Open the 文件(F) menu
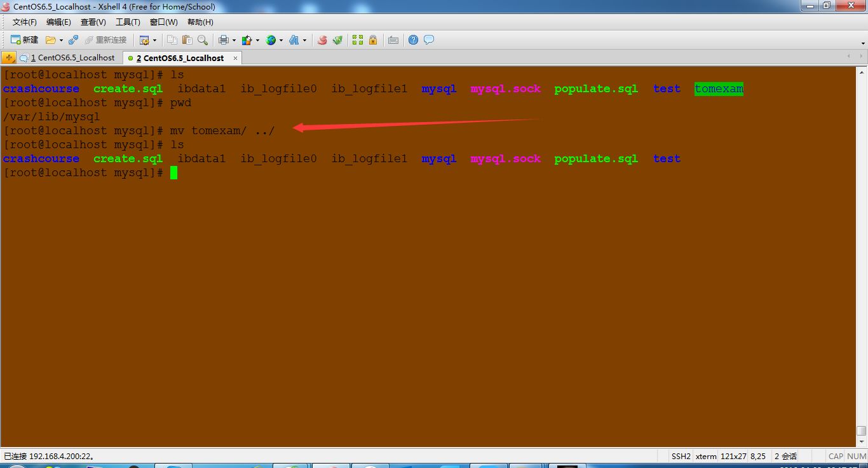Screen dimensions: 868x468 (25, 22)
